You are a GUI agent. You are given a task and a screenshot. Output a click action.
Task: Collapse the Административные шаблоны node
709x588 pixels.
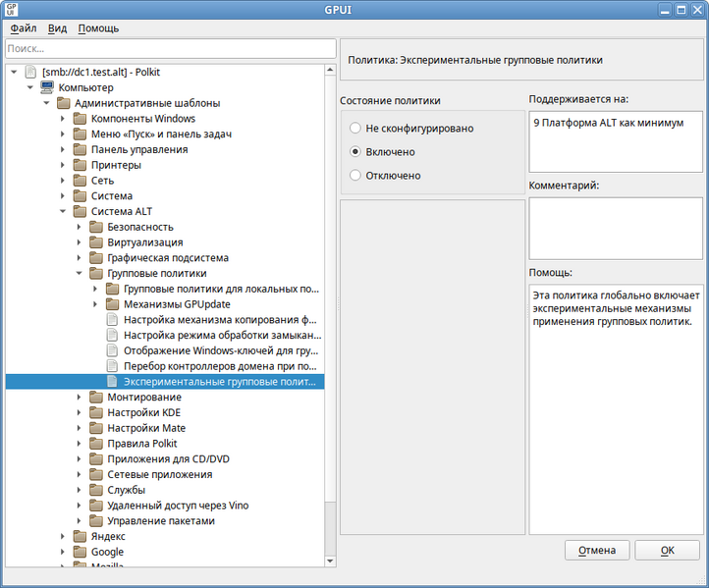pos(46,103)
